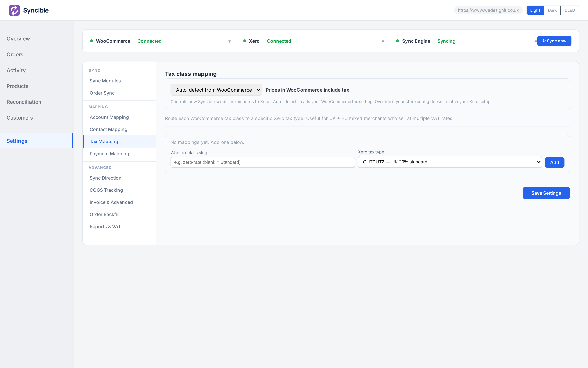Click the Syncing status text
Image resolution: width=588 pixels, height=368 pixels.
(446, 41)
